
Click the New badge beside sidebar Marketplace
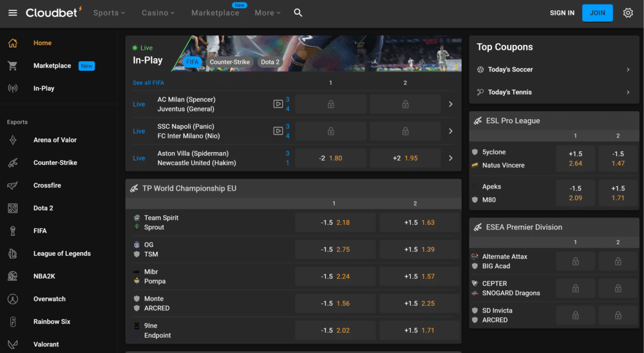point(86,66)
